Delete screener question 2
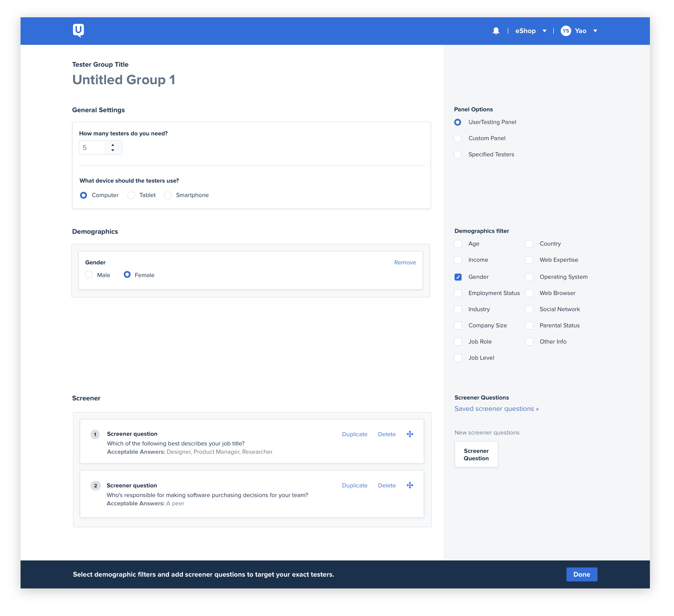 click(x=387, y=485)
